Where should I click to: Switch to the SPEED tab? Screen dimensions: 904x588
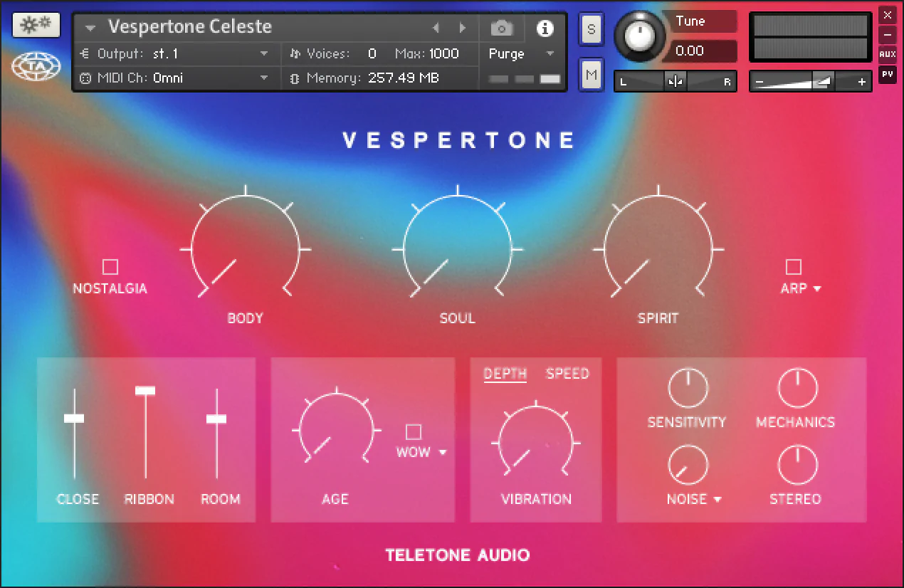pos(567,374)
